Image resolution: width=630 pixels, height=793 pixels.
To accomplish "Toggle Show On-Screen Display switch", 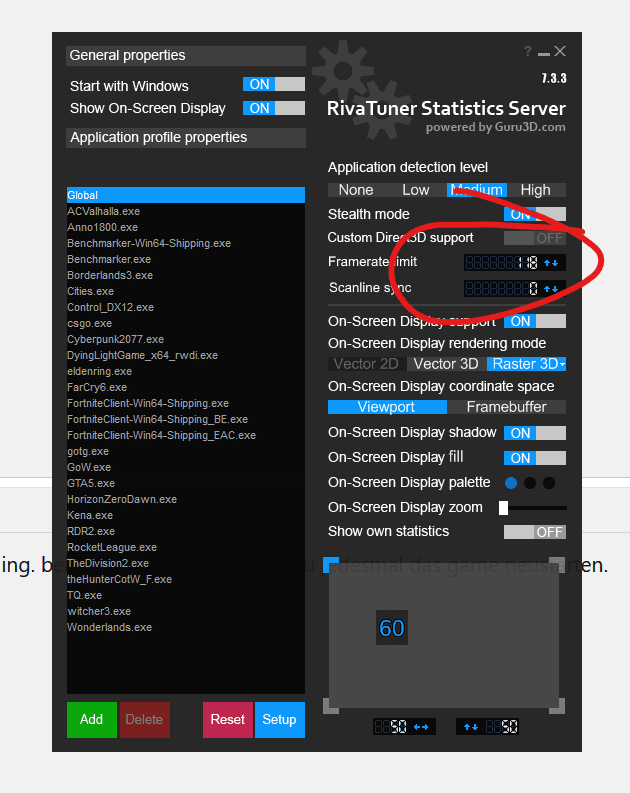I will [274, 108].
